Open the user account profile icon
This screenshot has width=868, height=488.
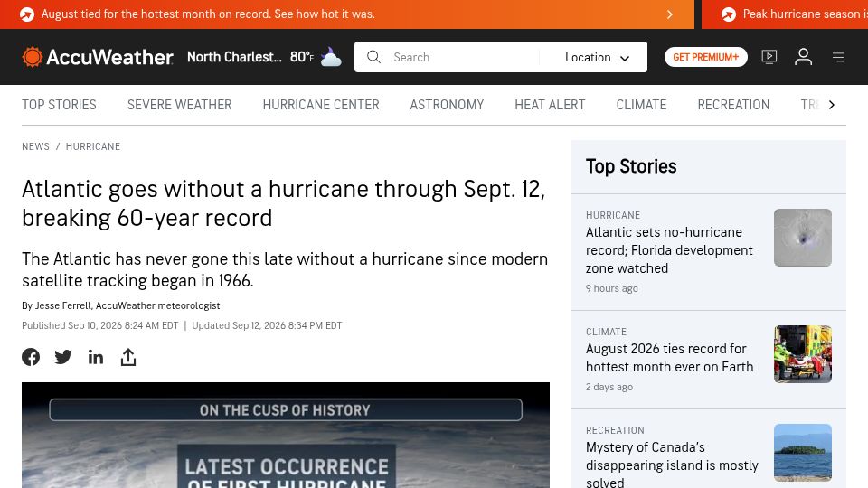pos(803,57)
